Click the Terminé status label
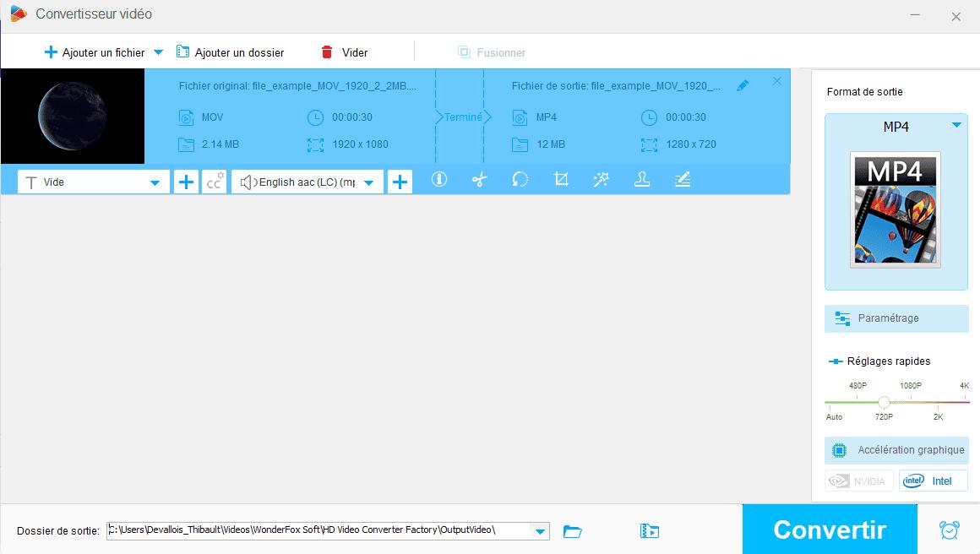 click(x=463, y=117)
